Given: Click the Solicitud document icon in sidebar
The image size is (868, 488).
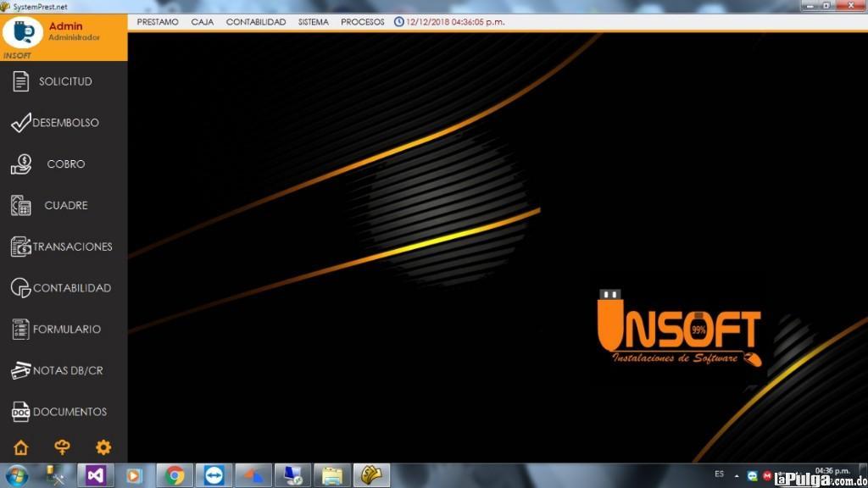Looking at the screenshot, I should pyautogui.click(x=21, y=82).
